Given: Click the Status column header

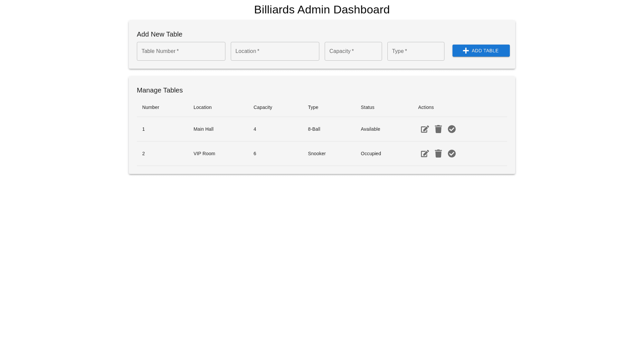Looking at the screenshot, I should pyautogui.click(x=367, y=108).
